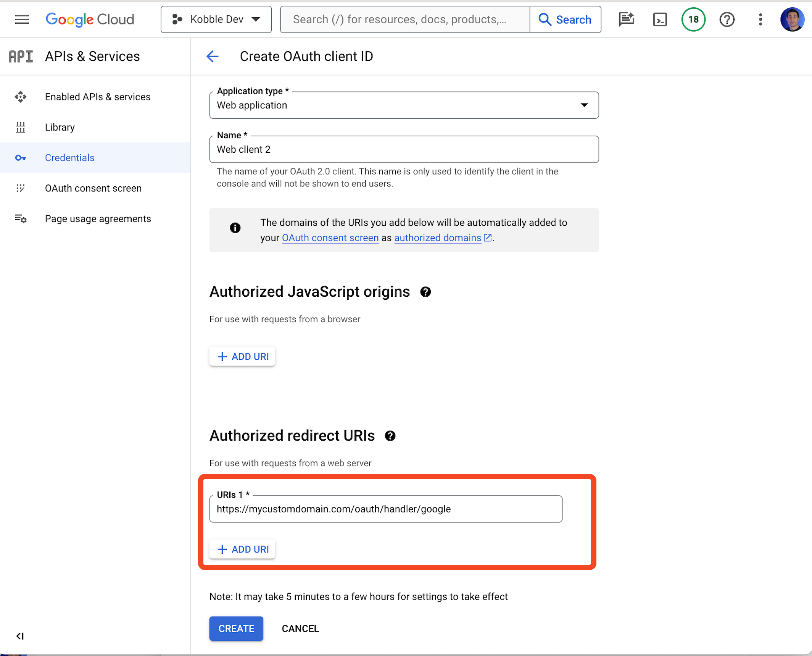Open the navigation hamburger menu
Viewport: 812px width, 656px height.
pos(22,19)
